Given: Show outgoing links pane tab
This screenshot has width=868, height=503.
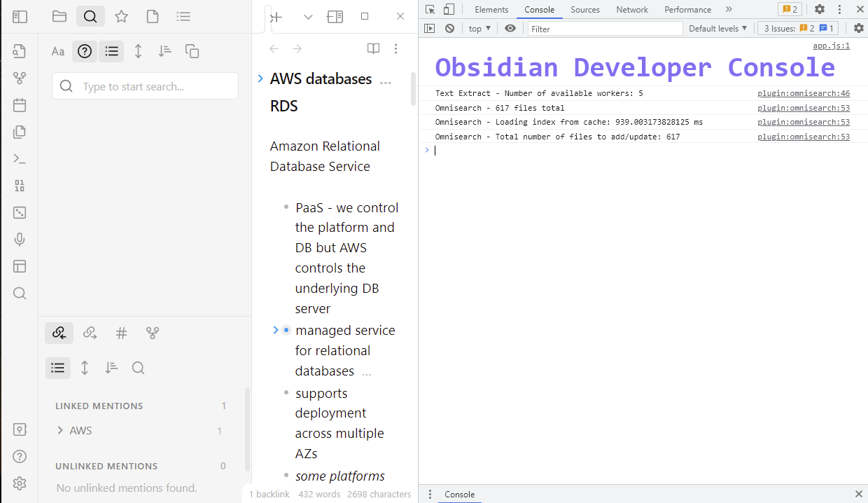Looking at the screenshot, I should tap(90, 333).
